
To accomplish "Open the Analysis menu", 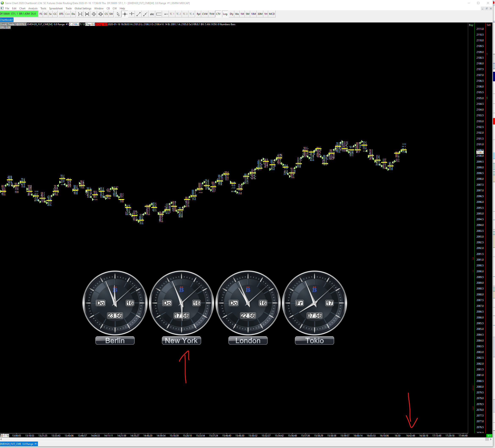I will coord(33,8).
